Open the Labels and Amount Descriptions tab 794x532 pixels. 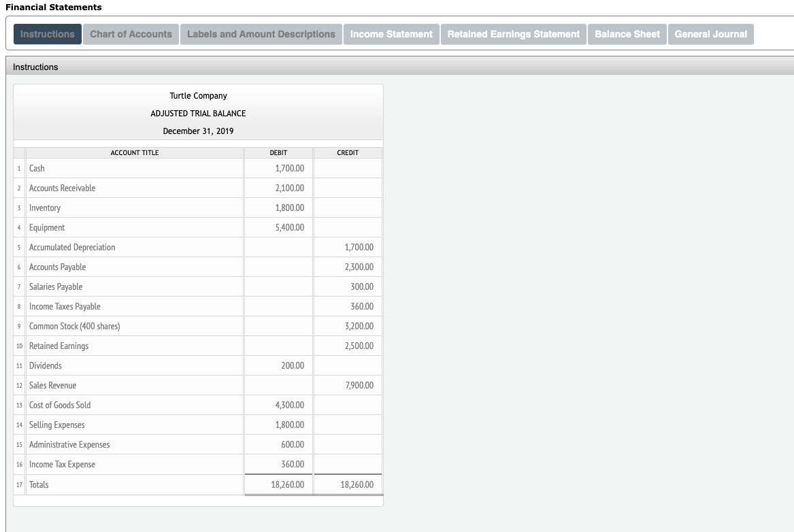coord(261,34)
